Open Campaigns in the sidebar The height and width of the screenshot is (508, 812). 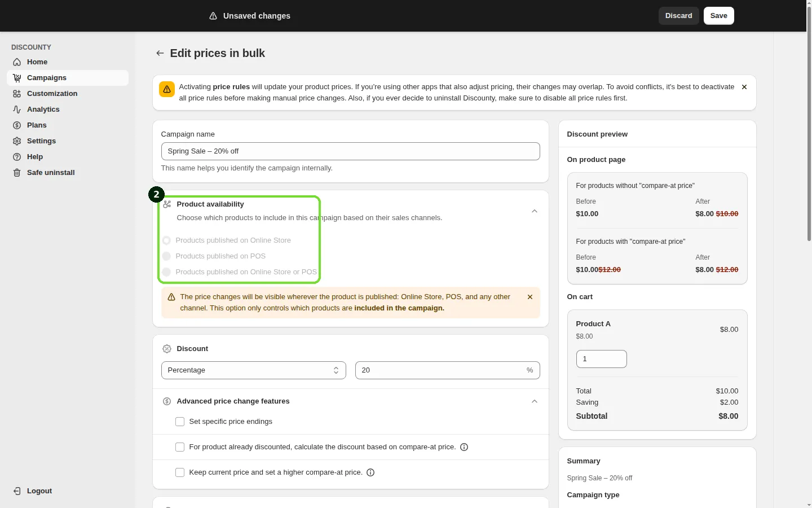[68, 78]
